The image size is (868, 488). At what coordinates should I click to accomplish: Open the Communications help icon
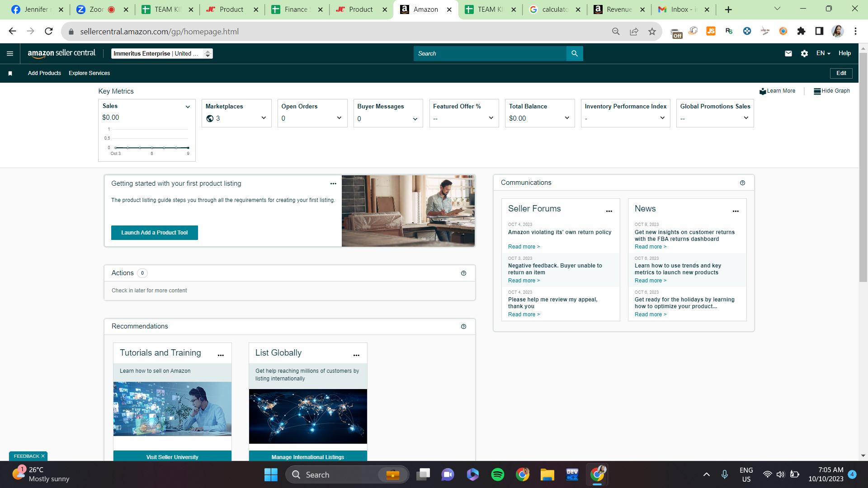point(742,183)
